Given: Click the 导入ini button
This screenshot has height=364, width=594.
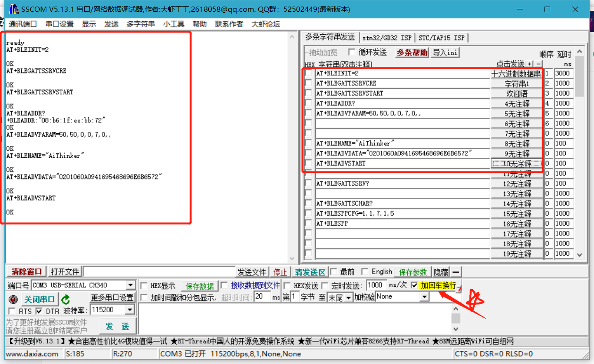Looking at the screenshot, I should pos(445,52).
